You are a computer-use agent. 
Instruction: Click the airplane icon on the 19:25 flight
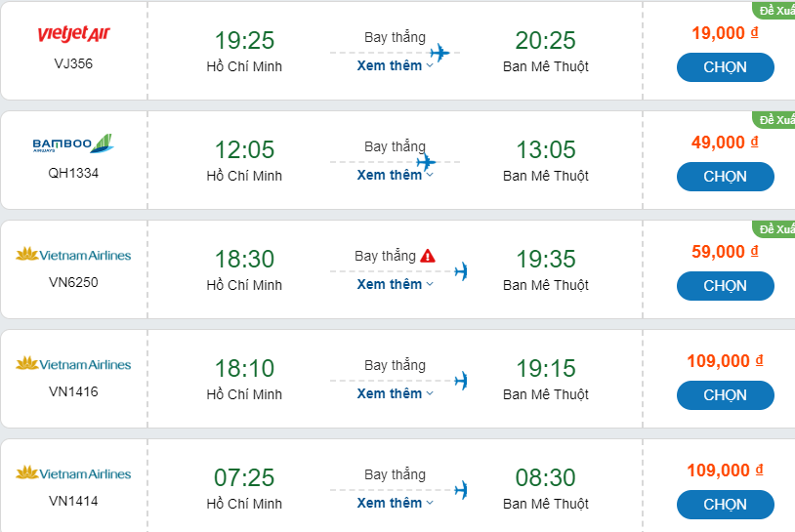439,52
